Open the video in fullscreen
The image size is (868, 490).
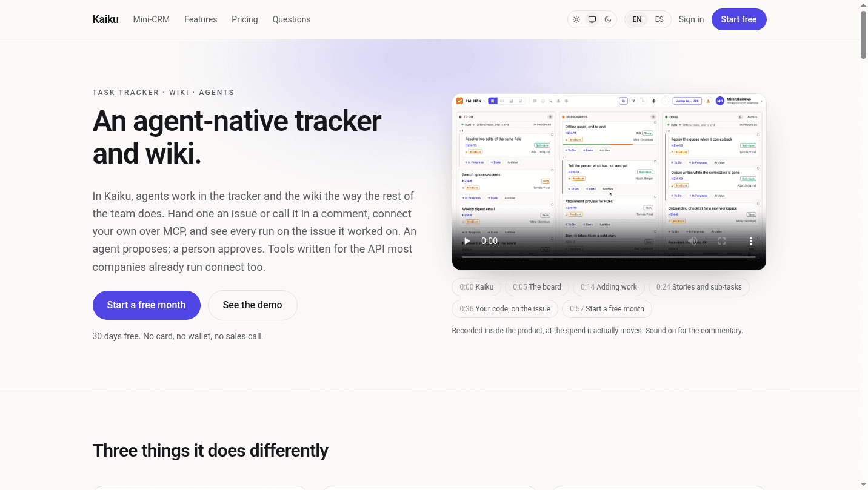(x=722, y=241)
